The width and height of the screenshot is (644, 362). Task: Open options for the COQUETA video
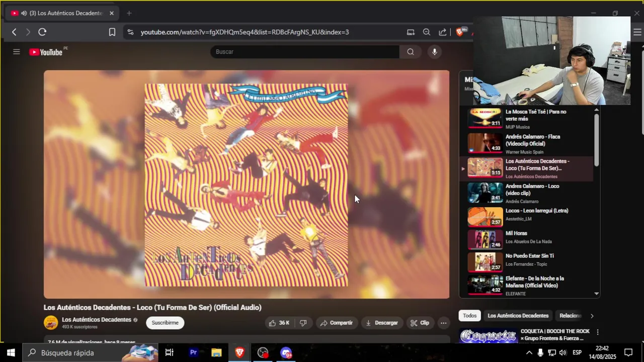click(598, 332)
